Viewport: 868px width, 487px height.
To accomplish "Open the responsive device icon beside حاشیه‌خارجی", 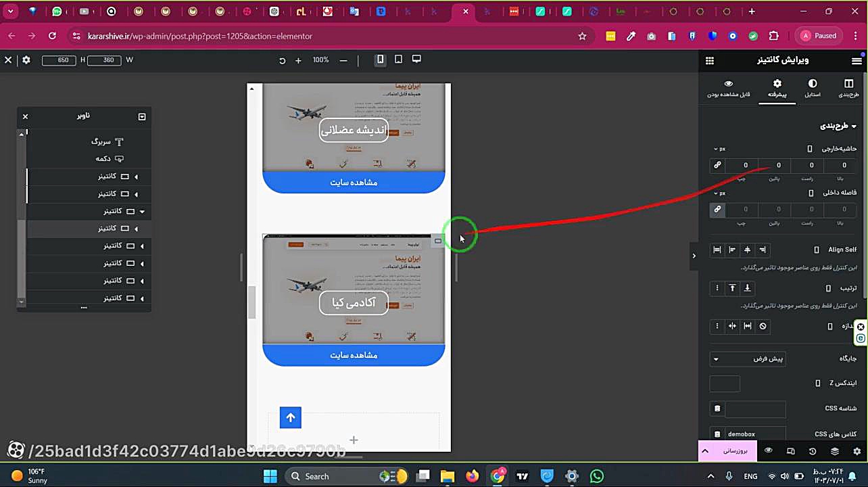I will [x=810, y=149].
